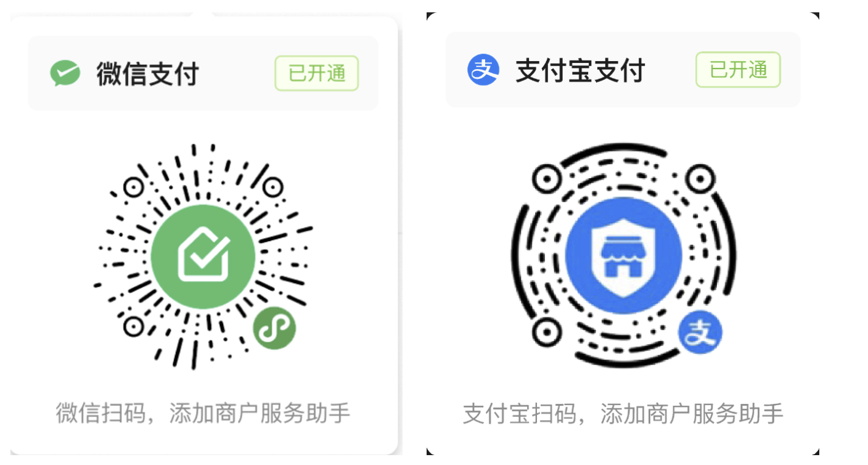Click the top-left locator circle of Alipay code
868x465 pixels.
click(x=546, y=179)
